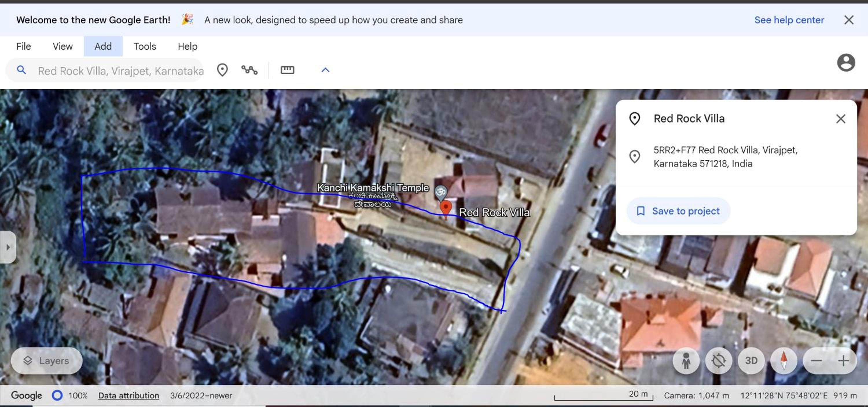Zoom out with the minus button
The width and height of the screenshot is (868, 407).
click(816, 361)
